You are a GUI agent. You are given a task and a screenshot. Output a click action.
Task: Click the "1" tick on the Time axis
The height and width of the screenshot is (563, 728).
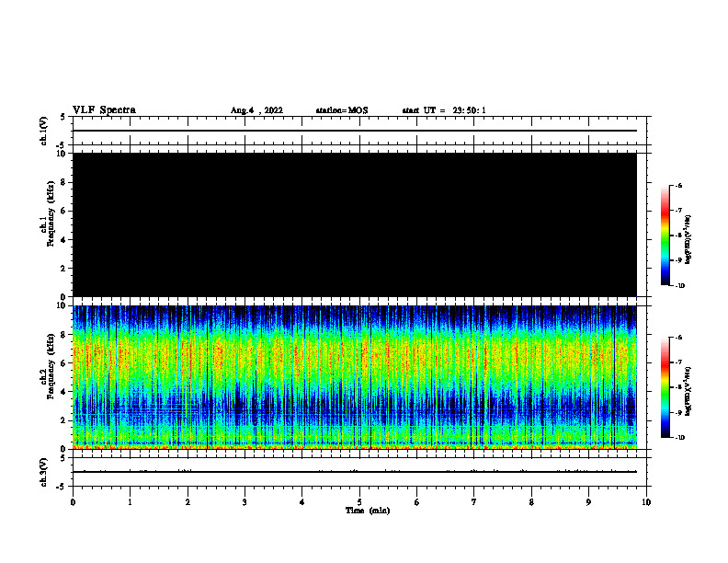[130, 502]
